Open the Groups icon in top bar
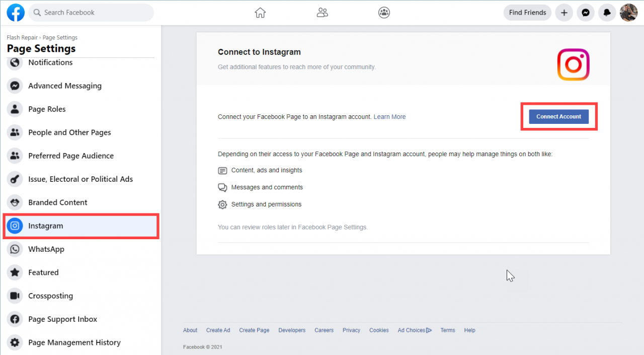This screenshot has height=355, width=644. (x=384, y=13)
